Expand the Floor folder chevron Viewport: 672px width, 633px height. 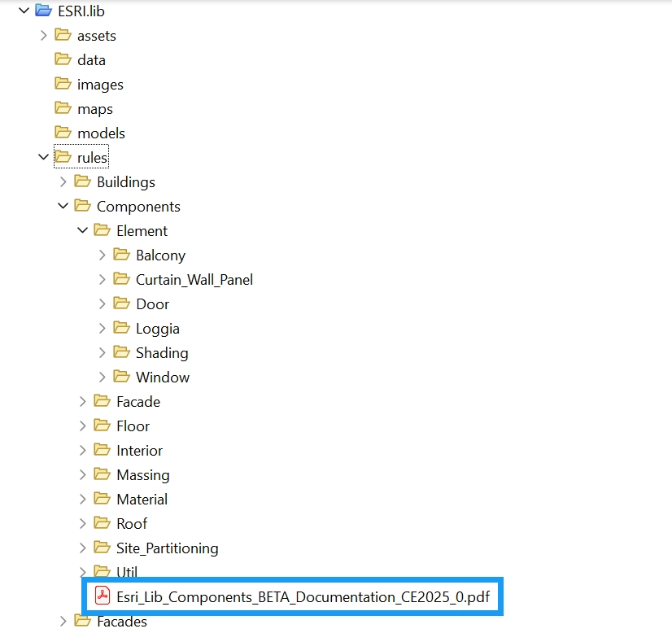click(x=83, y=426)
